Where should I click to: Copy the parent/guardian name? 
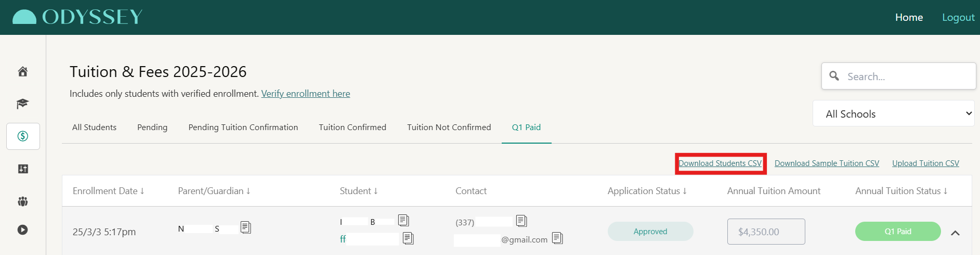(x=246, y=227)
